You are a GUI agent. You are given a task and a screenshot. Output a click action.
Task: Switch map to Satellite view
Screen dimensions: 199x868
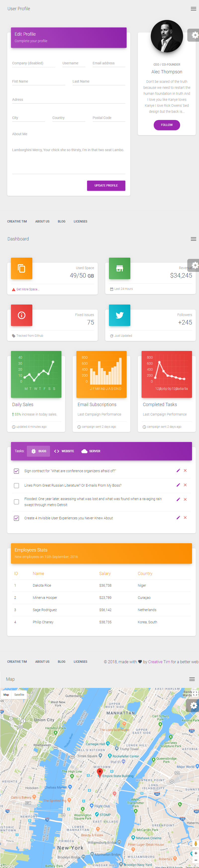(19, 694)
